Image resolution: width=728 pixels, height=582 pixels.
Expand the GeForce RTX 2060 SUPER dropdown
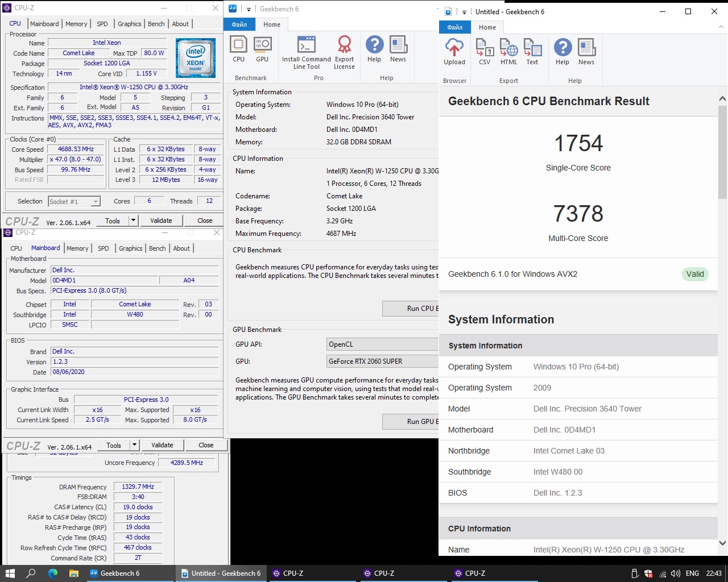pyautogui.click(x=382, y=361)
